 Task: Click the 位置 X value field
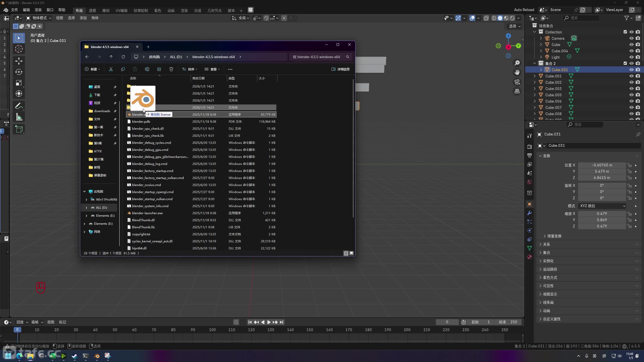pyautogui.click(x=602, y=165)
